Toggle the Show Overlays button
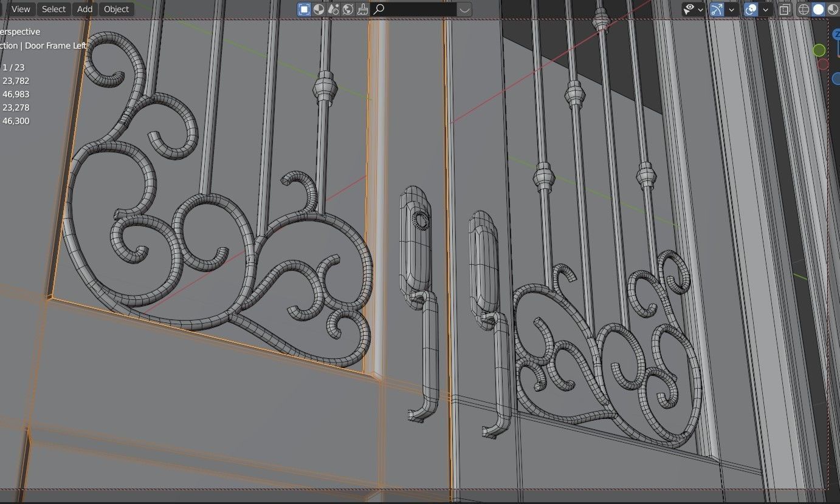 tap(751, 9)
